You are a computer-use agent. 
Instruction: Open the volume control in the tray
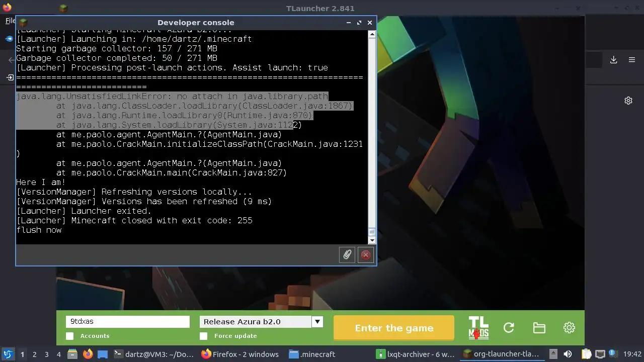pos(568,354)
